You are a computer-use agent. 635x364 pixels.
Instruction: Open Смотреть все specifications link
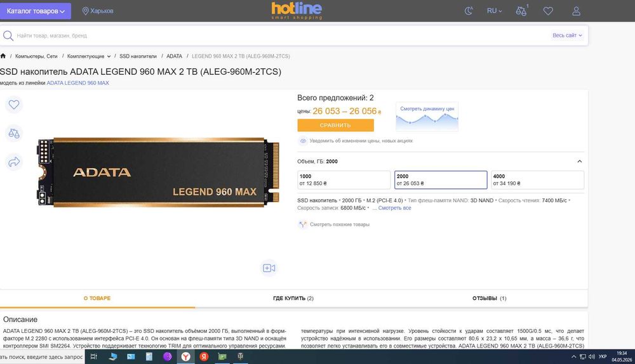394,208
